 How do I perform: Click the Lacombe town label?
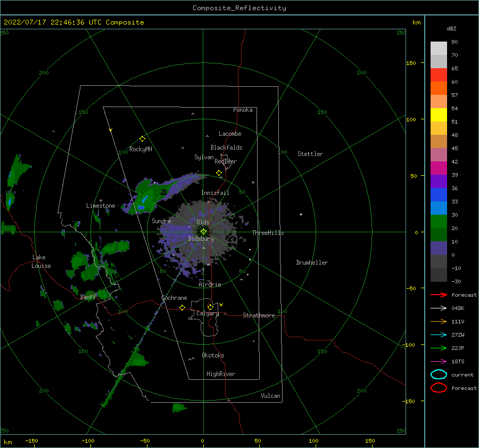(x=230, y=134)
